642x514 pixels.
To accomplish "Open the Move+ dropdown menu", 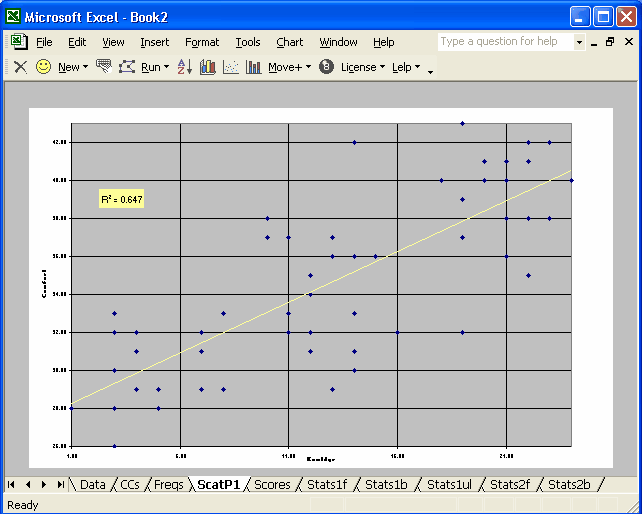I will [x=289, y=67].
